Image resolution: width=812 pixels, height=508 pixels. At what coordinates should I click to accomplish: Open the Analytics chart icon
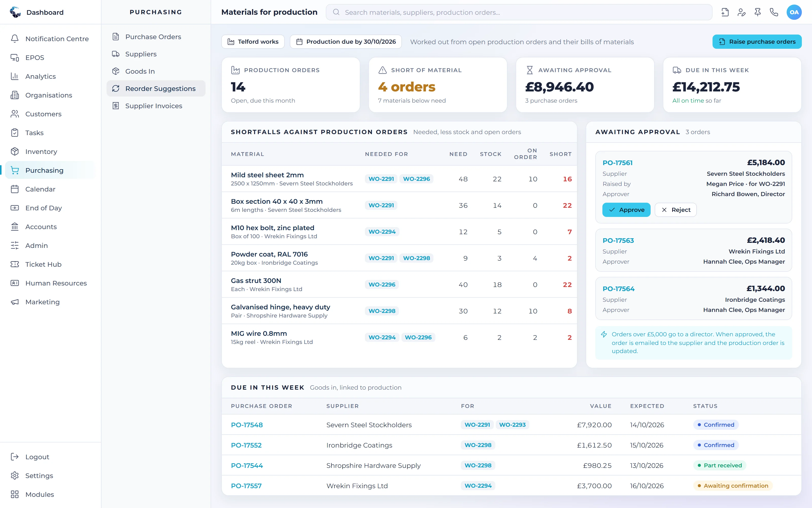coord(15,76)
